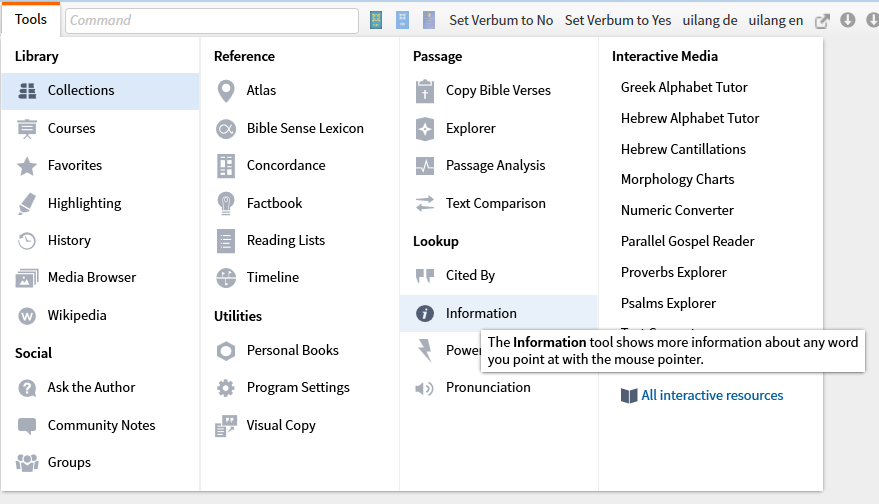The height and width of the screenshot is (504, 879).
Task: Open Favorites star icon
Action: pos(27,166)
